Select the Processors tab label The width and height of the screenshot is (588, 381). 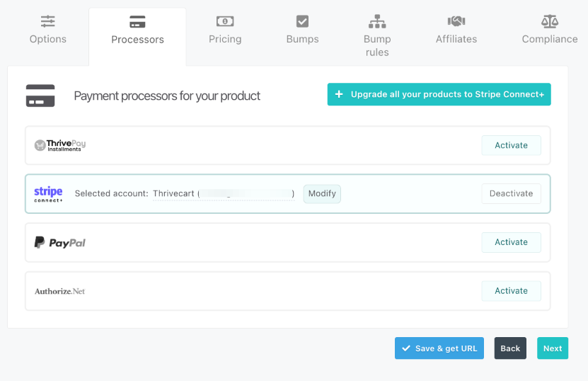(138, 40)
